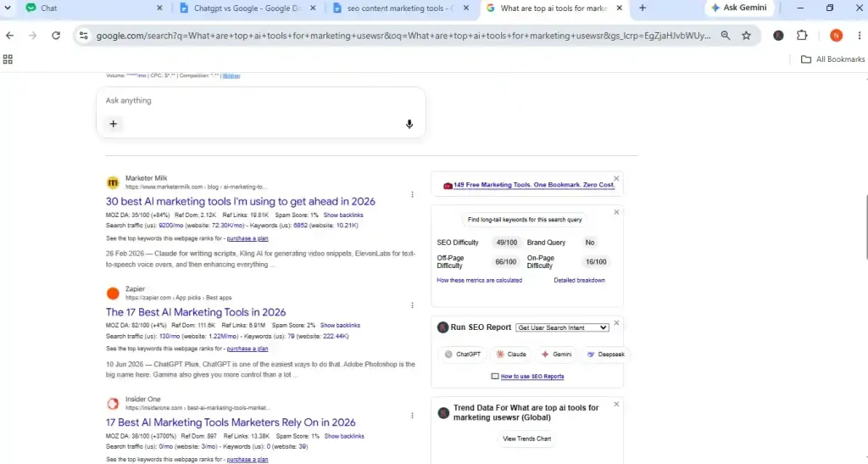
Task: Open the tab search dropdown arrow
Action: 8,8
